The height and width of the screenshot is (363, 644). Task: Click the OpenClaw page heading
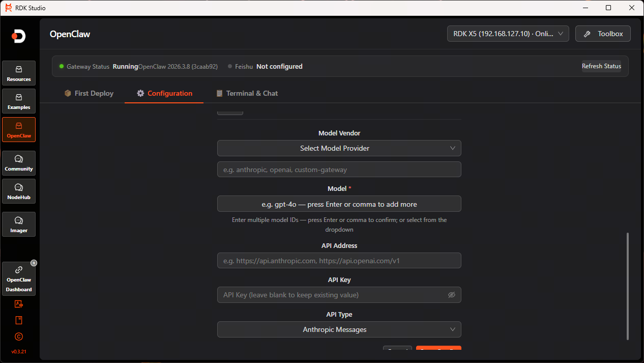70,34
